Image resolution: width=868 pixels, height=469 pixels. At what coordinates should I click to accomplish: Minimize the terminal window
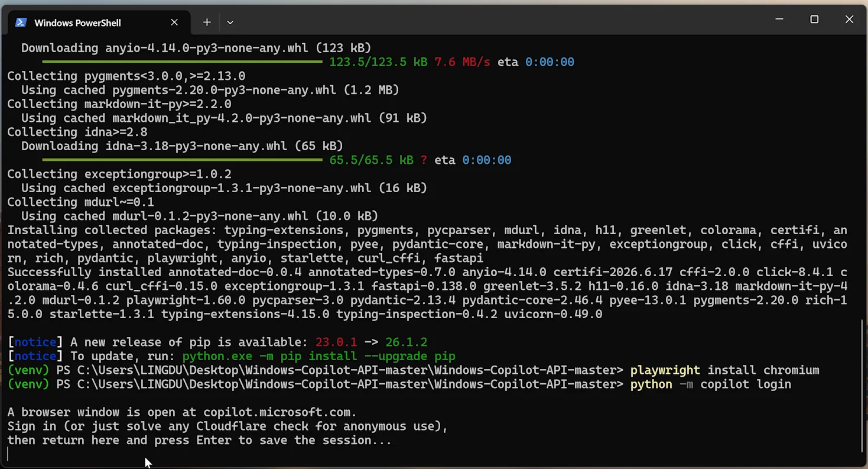tap(779, 20)
